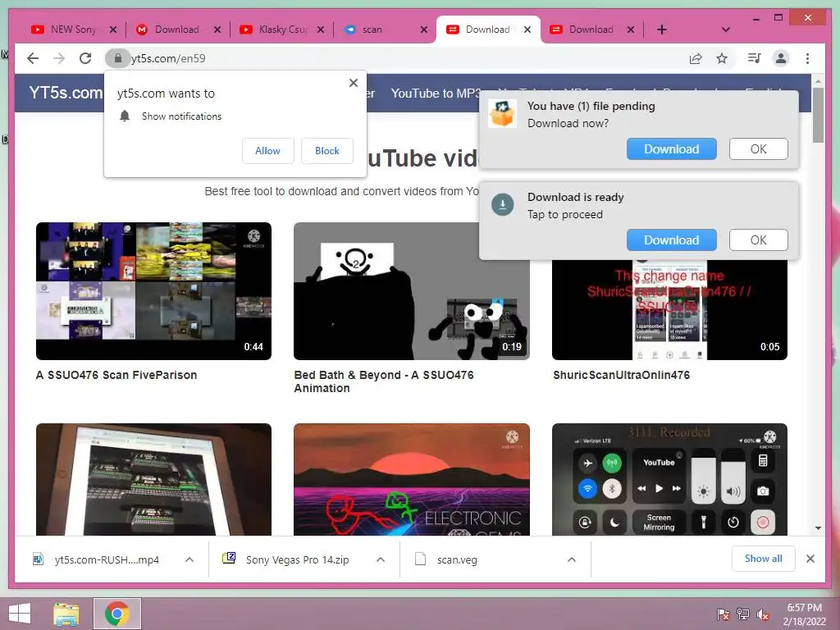Open the media controls icon
840x630 pixels.
pos(755,58)
